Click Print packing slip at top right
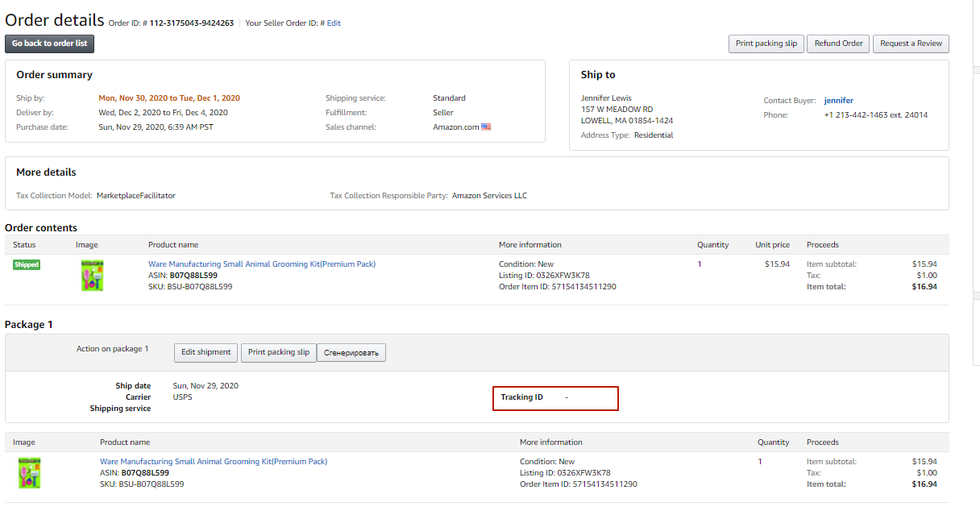Image resolution: width=980 pixels, height=515 pixels. tap(766, 44)
